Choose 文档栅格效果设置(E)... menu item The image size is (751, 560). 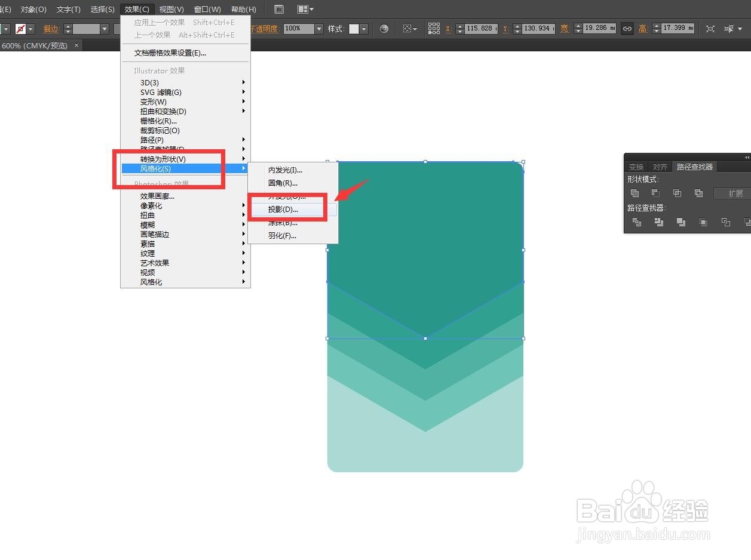point(185,53)
